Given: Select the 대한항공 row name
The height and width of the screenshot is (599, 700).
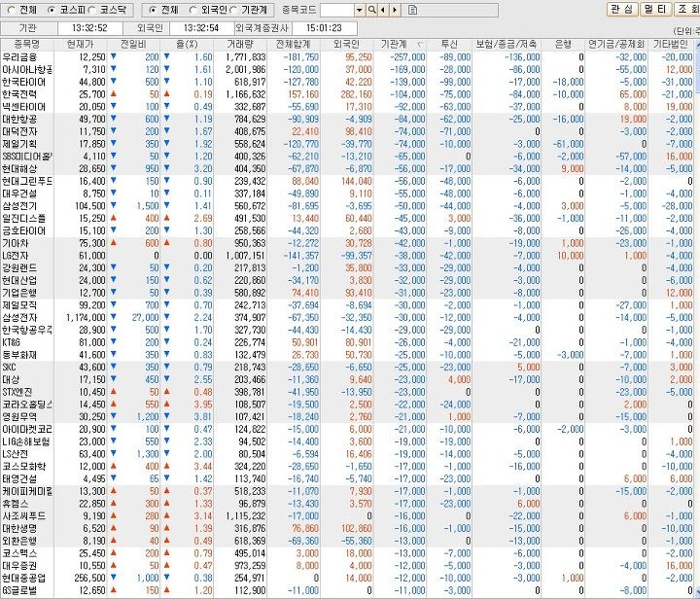Looking at the screenshot, I should coord(19,120).
